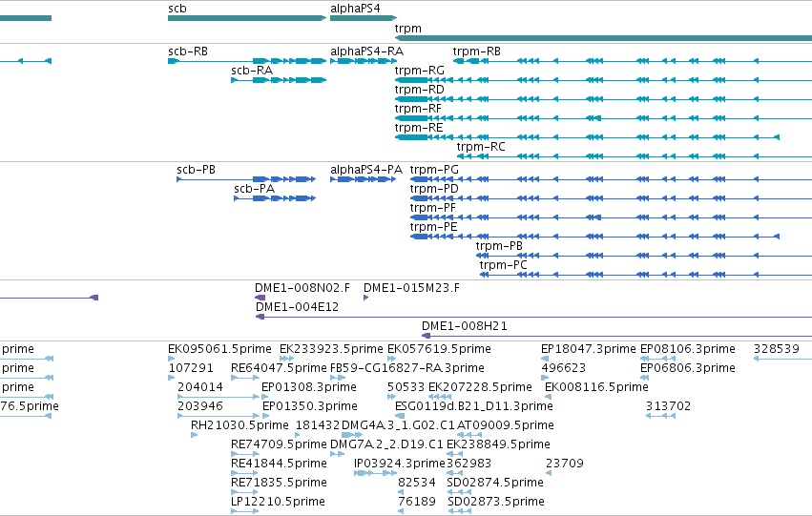Select the RH21030.5prime EST label
Image resolution: width=812 pixels, height=516 pixels.
(239, 426)
